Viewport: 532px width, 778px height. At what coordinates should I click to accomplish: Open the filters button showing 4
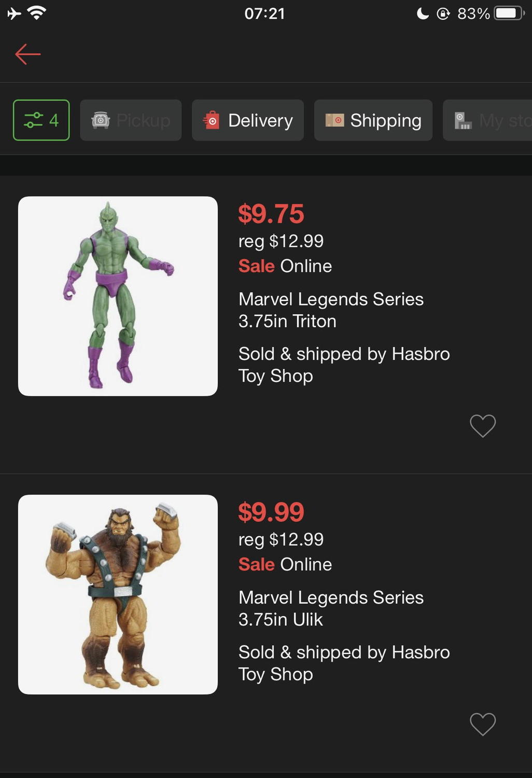click(41, 120)
